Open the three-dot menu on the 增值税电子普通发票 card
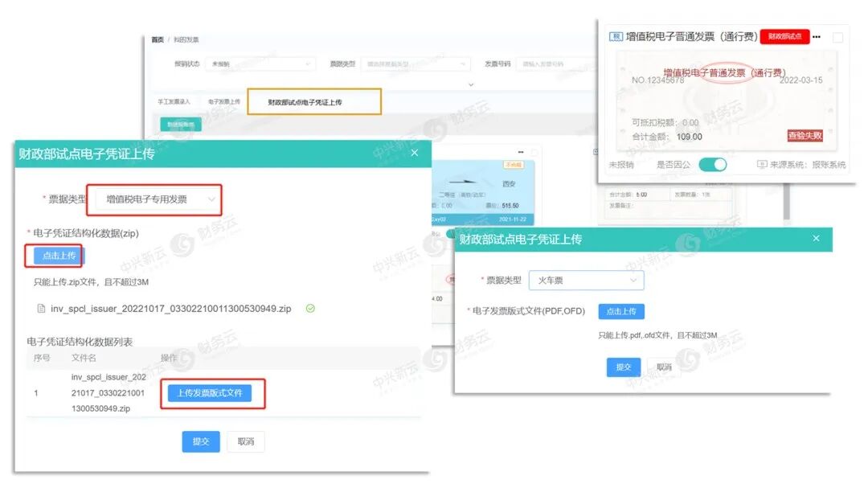868x488 pixels. (817, 37)
